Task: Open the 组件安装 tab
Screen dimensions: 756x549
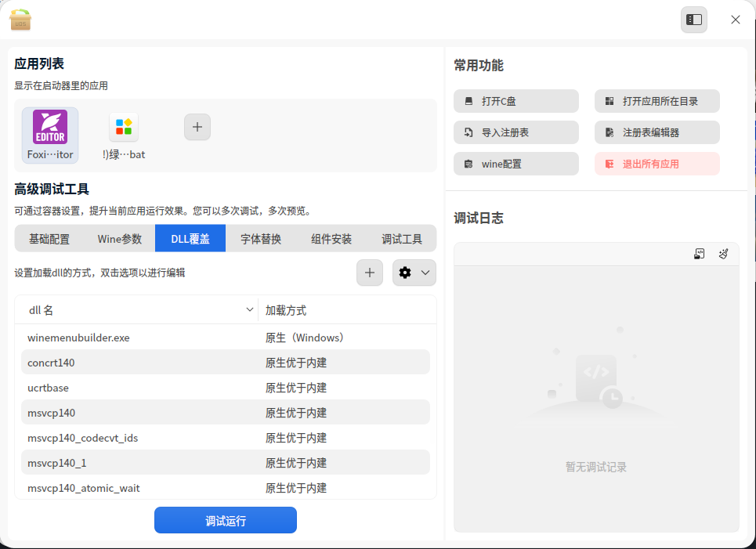Action: coord(331,239)
